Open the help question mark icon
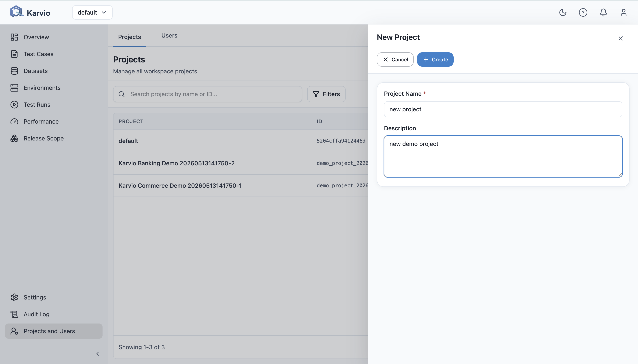 tap(583, 12)
